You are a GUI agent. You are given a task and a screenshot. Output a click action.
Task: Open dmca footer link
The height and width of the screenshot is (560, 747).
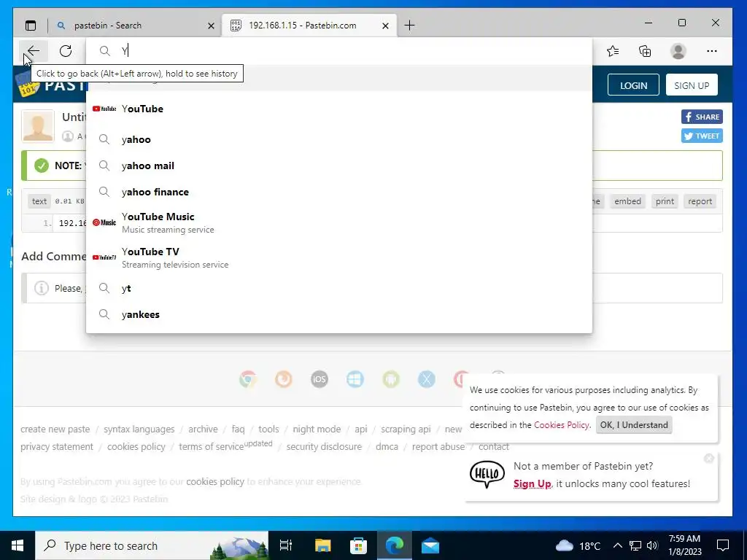387,447
